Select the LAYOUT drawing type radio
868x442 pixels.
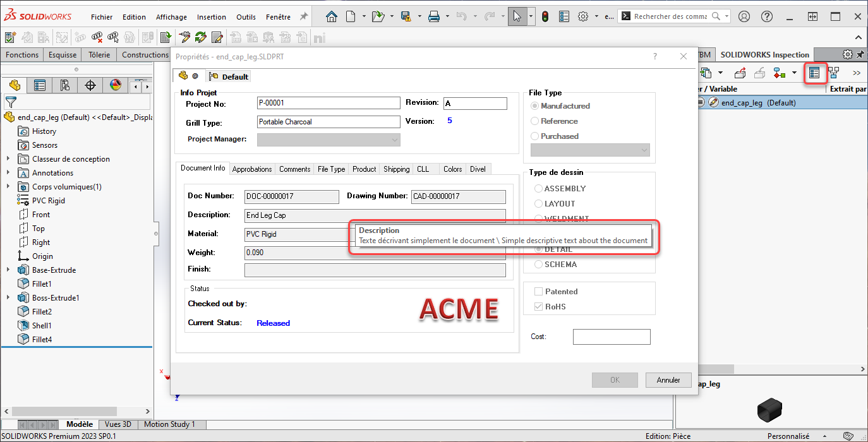539,204
